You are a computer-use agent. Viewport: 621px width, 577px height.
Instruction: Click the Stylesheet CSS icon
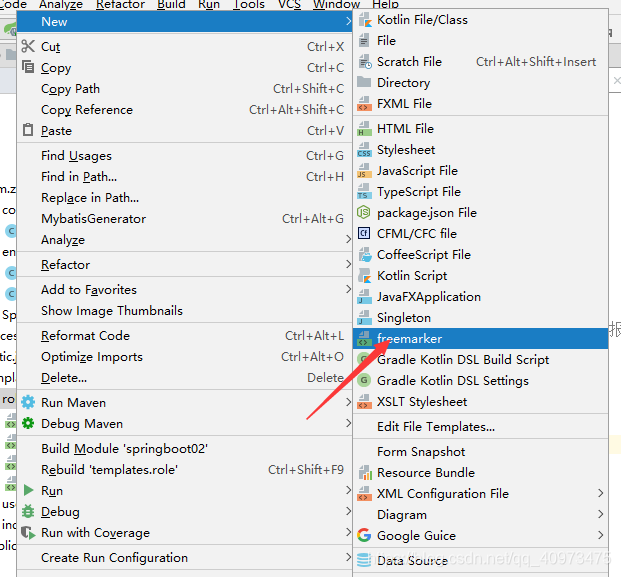click(364, 150)
